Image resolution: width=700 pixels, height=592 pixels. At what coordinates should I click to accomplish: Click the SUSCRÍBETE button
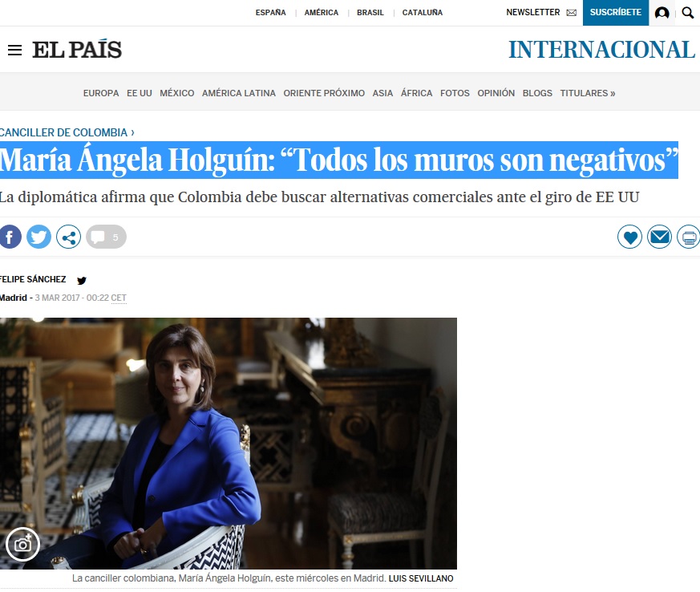pyautogui.click(x=616, y=13)
